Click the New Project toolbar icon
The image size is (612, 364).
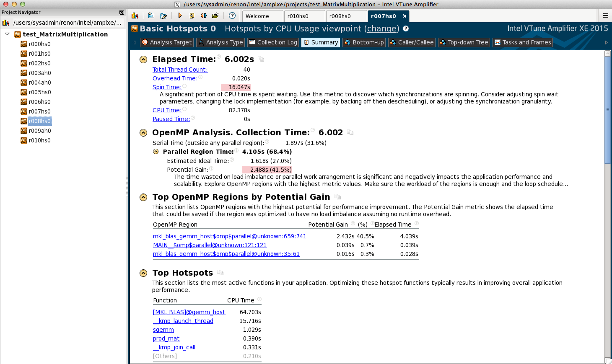click(151, 15)
